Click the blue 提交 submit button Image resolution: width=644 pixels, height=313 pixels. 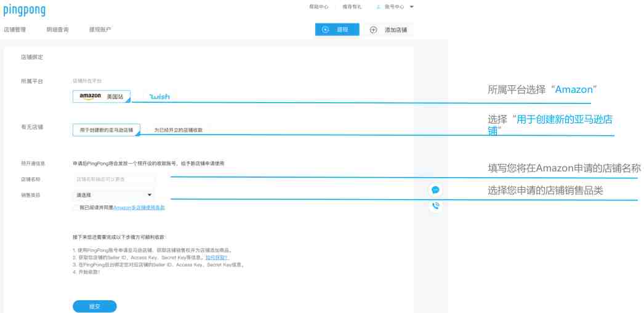point(94,306)
